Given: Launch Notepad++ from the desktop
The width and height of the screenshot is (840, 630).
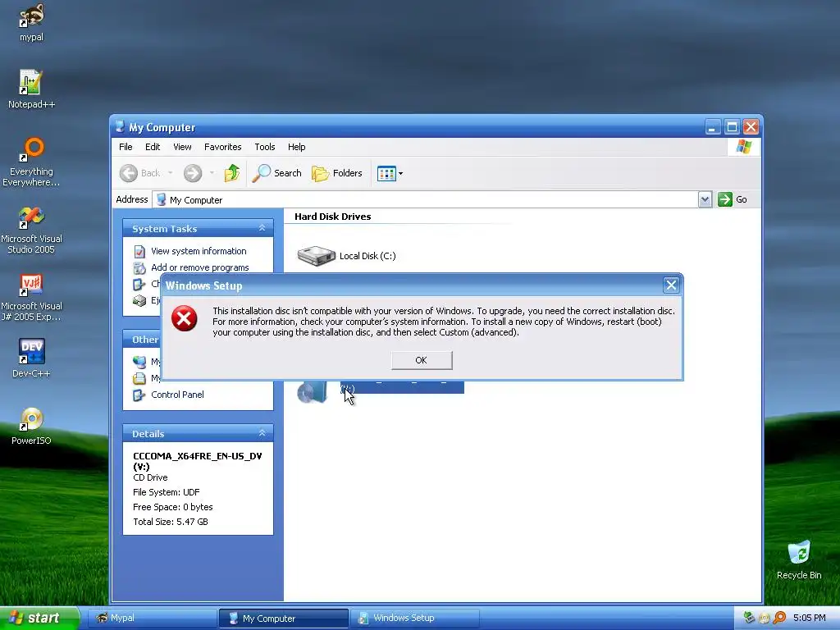Looking at the screenshot, I should [x=31, y=89].
